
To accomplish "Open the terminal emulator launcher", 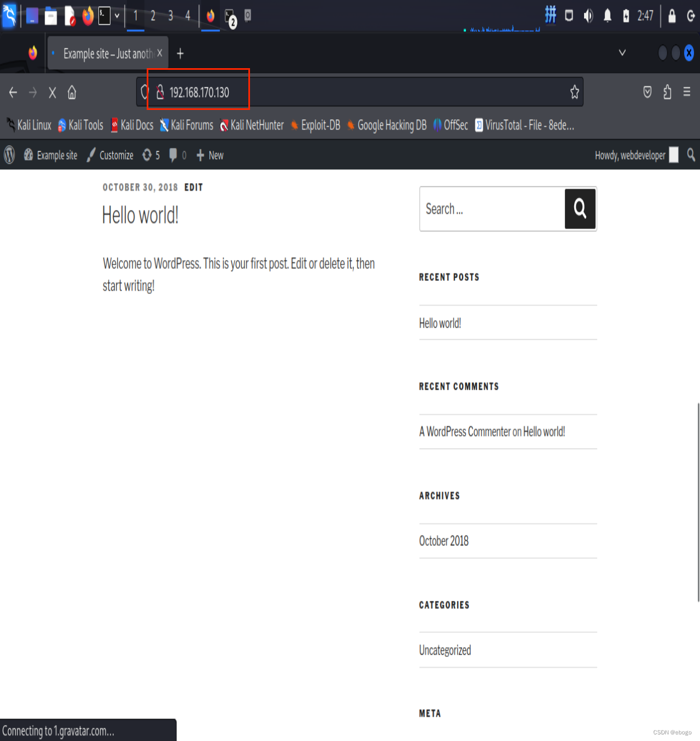I will click(x=104, y=15).
